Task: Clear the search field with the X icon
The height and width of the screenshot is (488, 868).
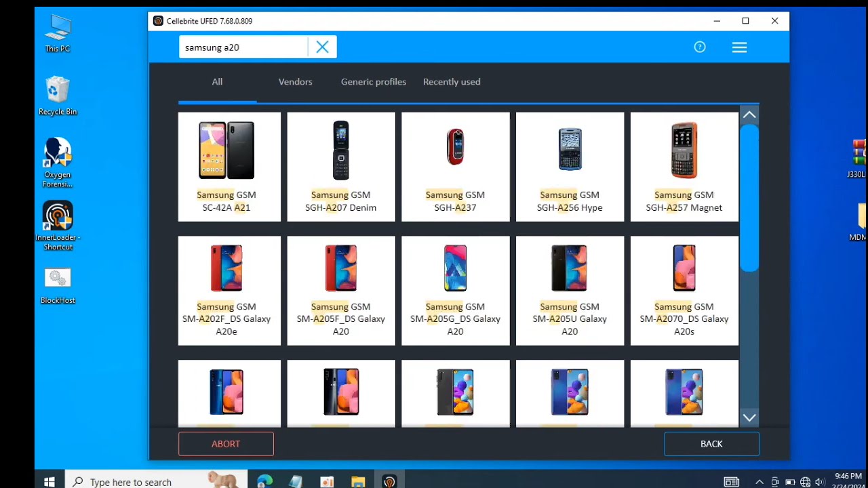Action: click(x=322, y=47)
